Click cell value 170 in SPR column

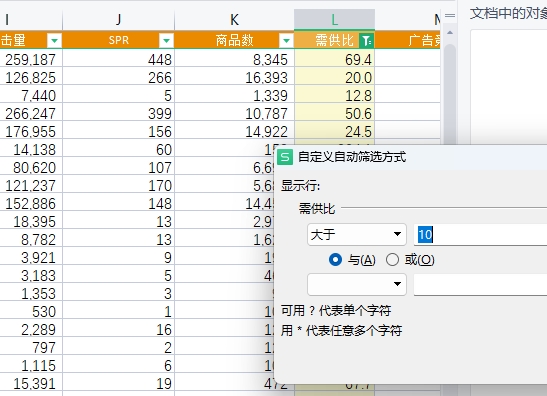[160, 186]
